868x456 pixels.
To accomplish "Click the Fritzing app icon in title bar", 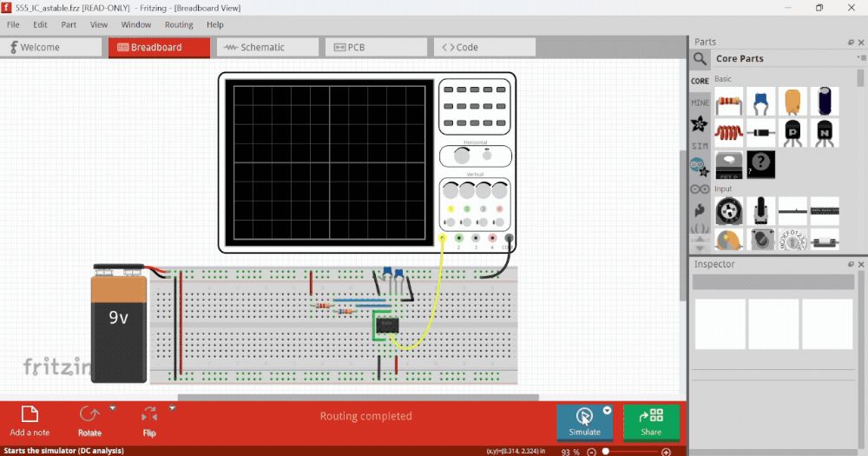I will [6, 8].
